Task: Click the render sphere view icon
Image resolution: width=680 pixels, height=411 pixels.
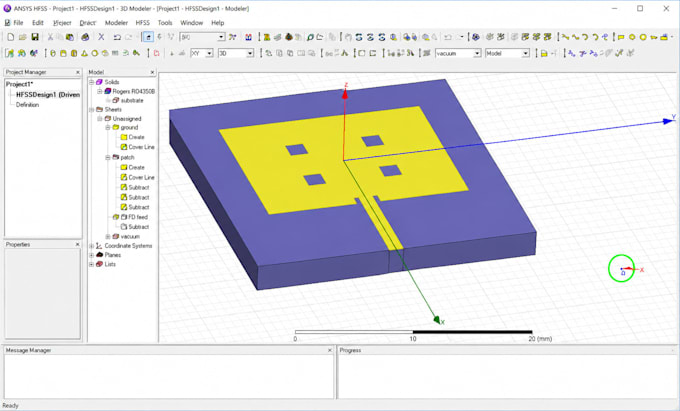Action: tap(476, 37)
